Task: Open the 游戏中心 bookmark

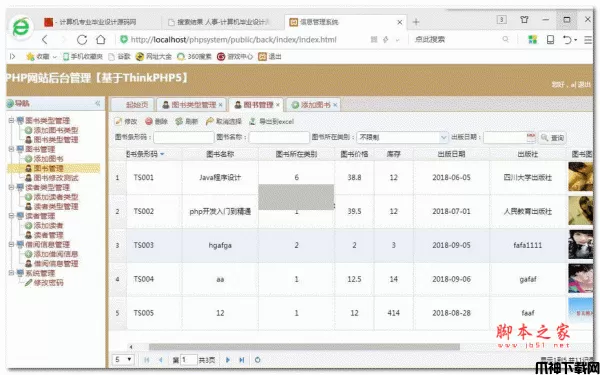Action: (x=235, y=57)
